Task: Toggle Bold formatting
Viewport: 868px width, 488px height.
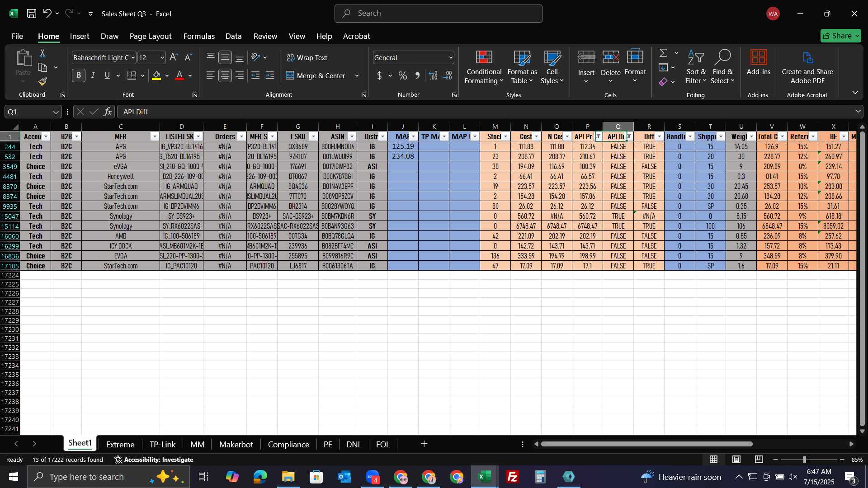Action: click(x=79, y=75)
